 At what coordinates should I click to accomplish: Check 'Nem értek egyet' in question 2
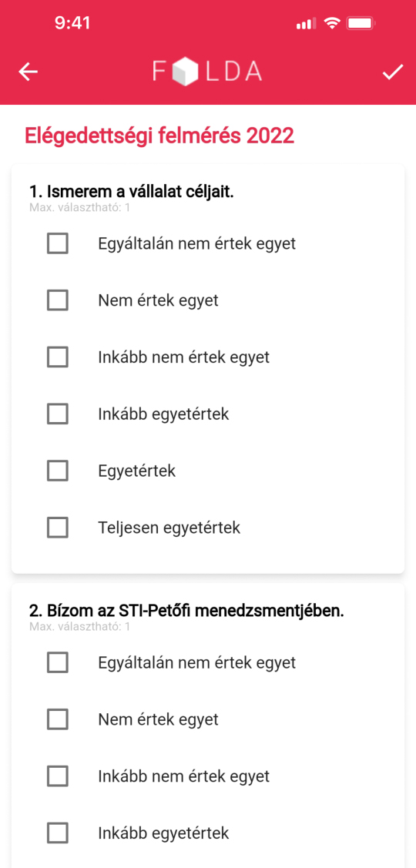[x=58, y=719]
